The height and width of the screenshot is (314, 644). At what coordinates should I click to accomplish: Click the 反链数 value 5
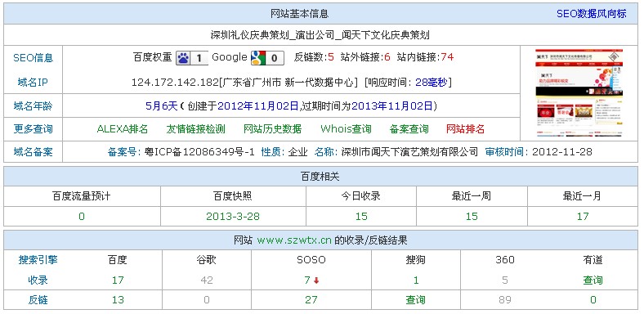(x=331, y=57)
